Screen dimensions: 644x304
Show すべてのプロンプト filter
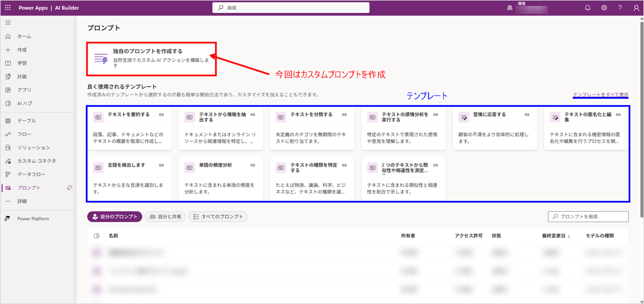pos(218,216)
